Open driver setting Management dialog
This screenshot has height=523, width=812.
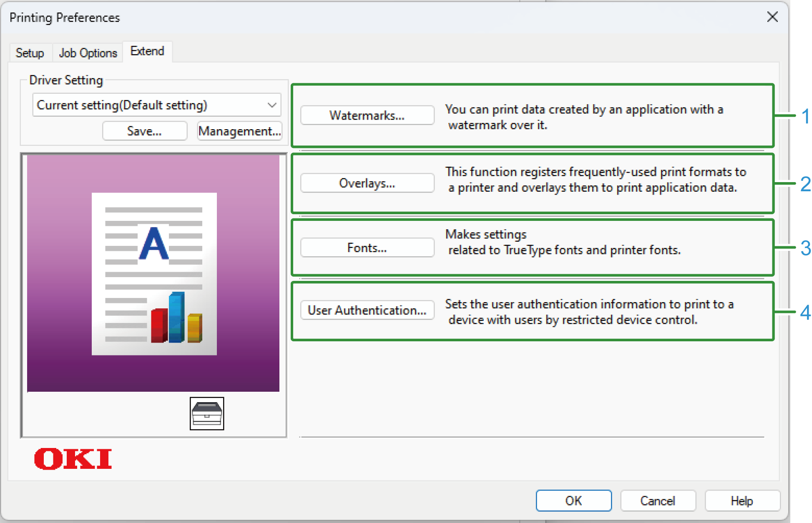pos(239,131)
